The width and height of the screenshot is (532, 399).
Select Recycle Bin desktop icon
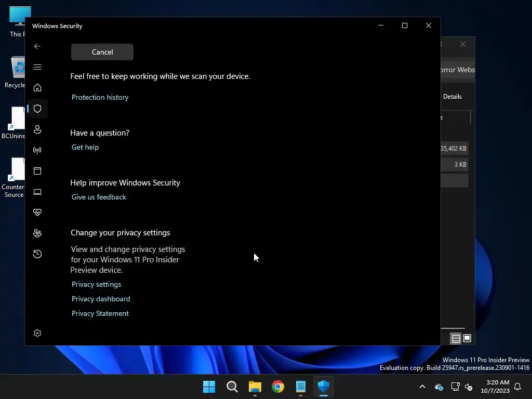click(x=15, y=72)
